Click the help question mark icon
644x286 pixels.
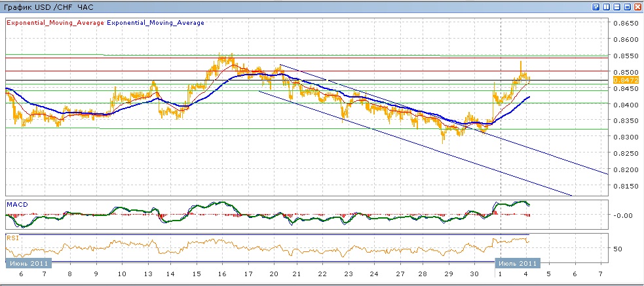click(596, 6)
